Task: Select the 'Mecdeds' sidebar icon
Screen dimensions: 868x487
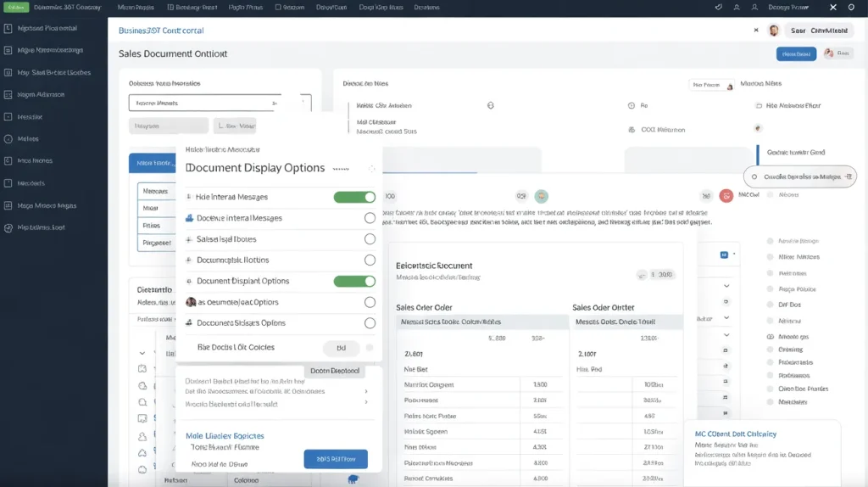Action: (8, 183)
